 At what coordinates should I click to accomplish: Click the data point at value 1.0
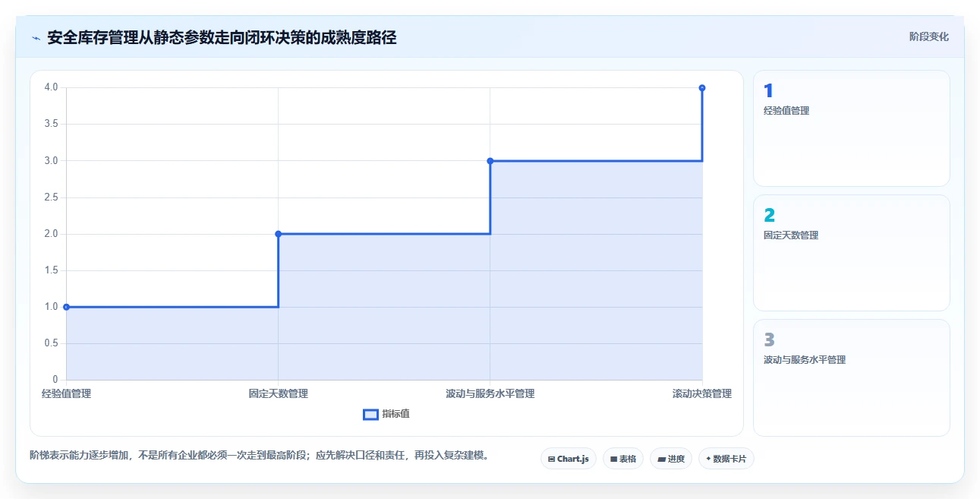tap(66, 307)
